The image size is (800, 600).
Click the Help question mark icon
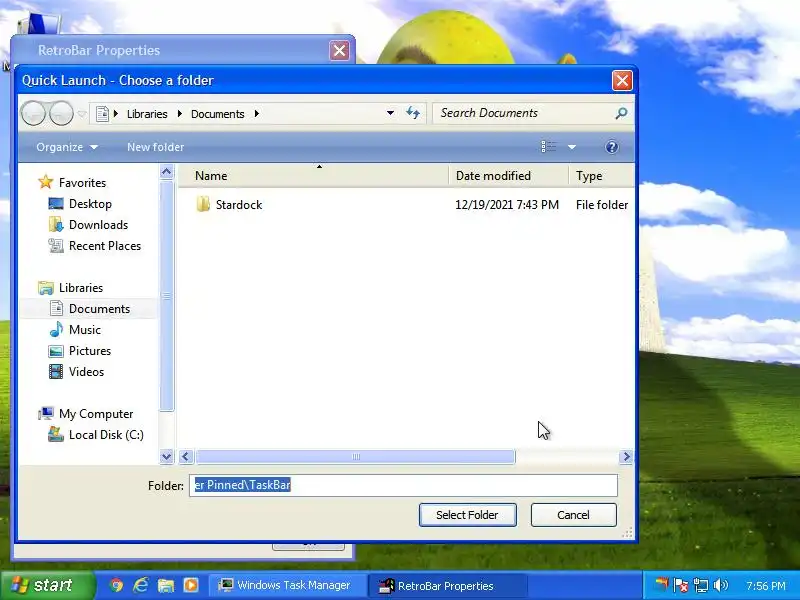coord(611,147)
